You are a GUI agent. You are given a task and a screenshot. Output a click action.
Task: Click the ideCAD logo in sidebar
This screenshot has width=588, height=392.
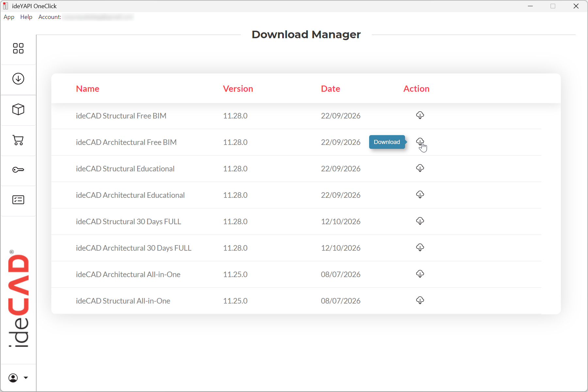[x=18, y=299]
